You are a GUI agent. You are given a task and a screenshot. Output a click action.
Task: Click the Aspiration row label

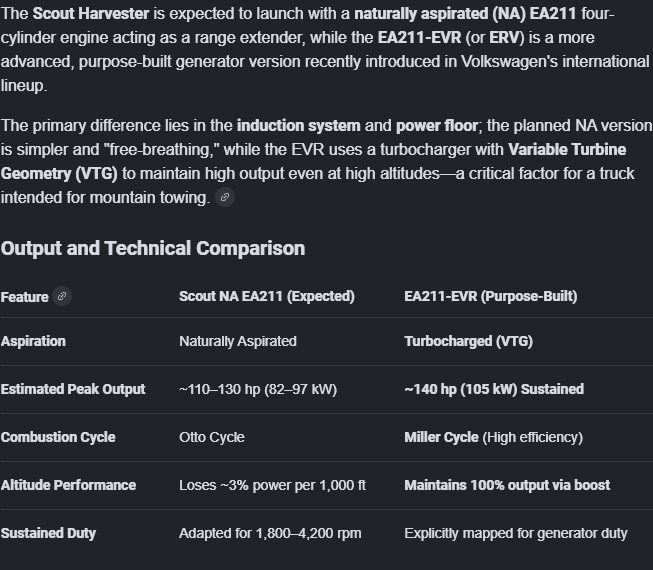point(33,341)
